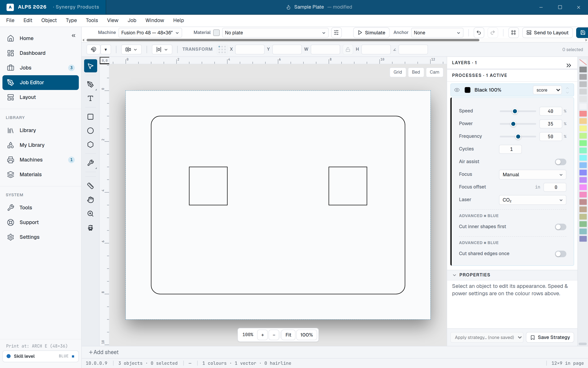The image size is (588, 368).
Task: Click the Simulate button
Action: coord(371,33)
